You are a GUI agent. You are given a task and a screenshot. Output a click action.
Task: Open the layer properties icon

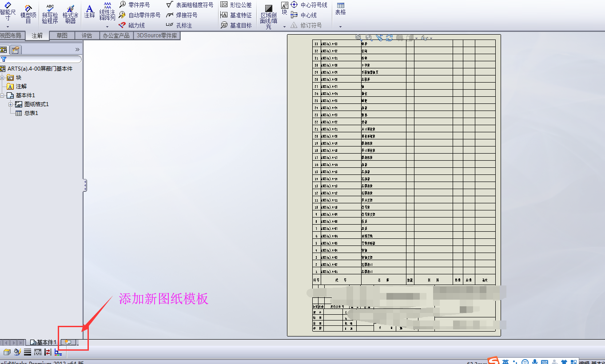(x=7, y=352)
